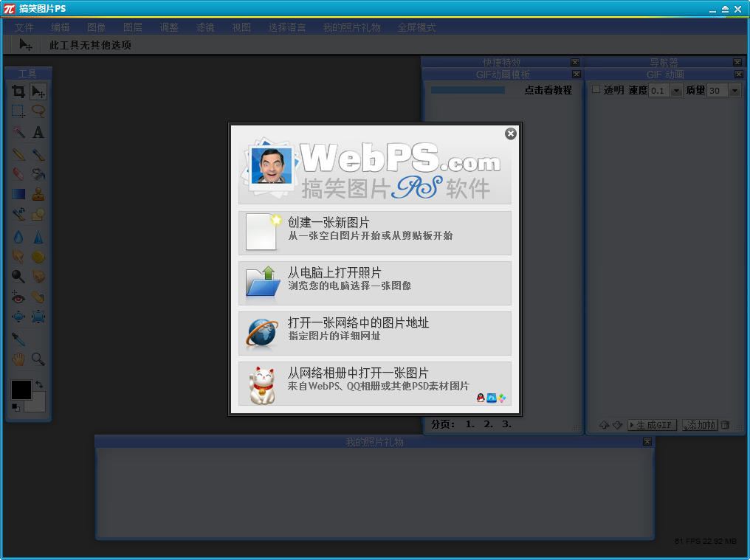Select the Burn hand tool
The image size is (750, 560).
[x=38, y=277]
